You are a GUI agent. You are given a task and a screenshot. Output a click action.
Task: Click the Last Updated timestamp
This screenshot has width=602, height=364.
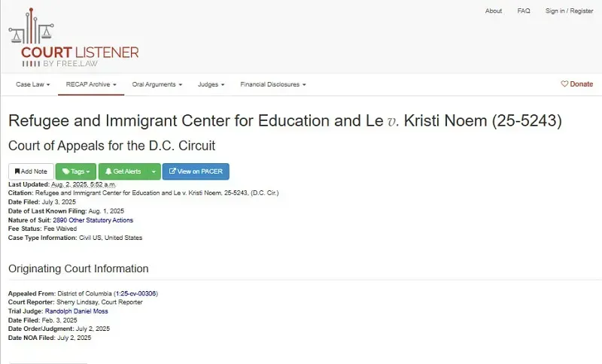(84, 184)
